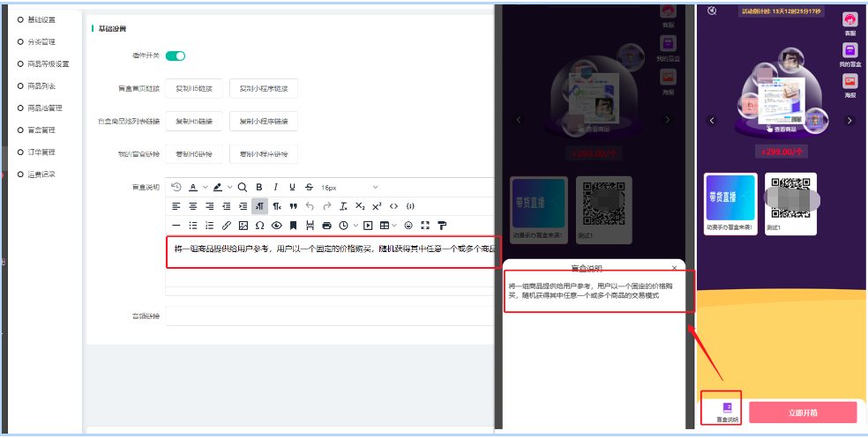Copy mini-program link for 盲盒首页链接
This screenshot has width=868, height=438.
pyautogui.click(x=264, y=88)
